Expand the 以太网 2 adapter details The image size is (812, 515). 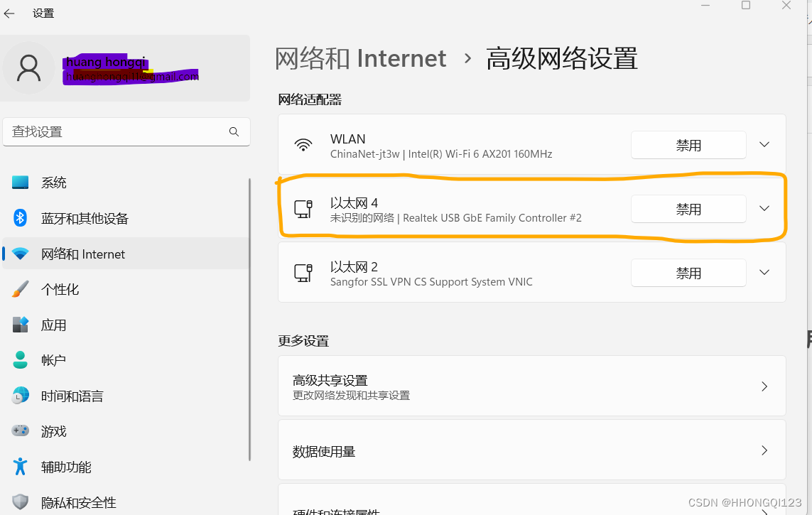pos(764,272)
